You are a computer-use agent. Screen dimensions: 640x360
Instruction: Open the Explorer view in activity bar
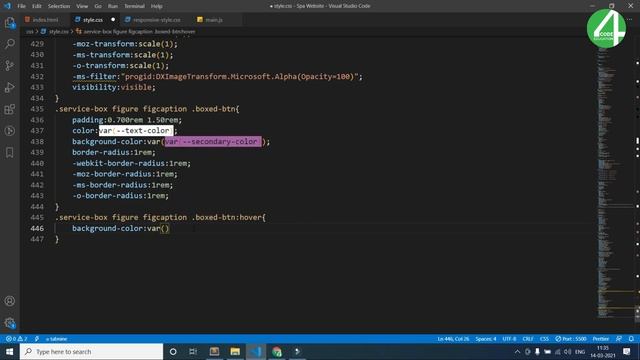coord(10,23)
